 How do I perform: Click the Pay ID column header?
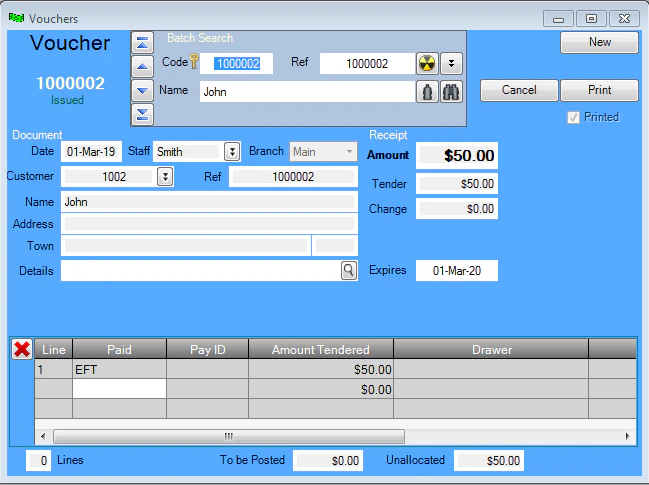click(207, 350)
